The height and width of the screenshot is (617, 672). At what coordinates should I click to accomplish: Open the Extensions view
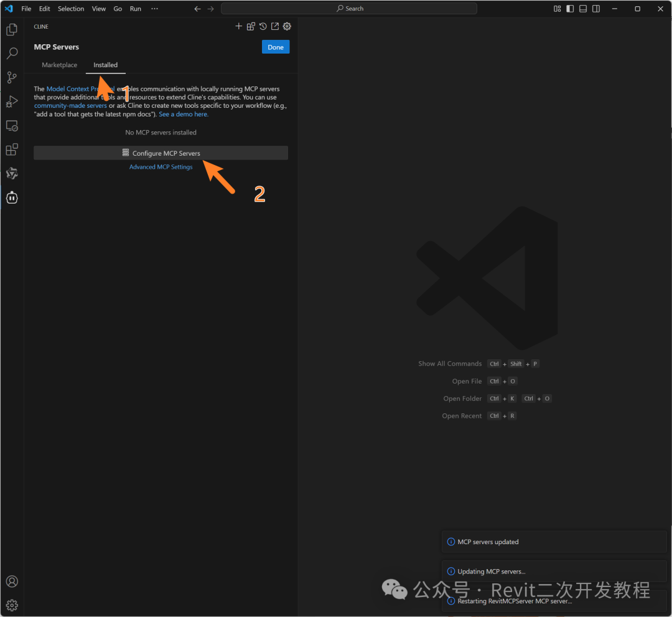point(12,149)
